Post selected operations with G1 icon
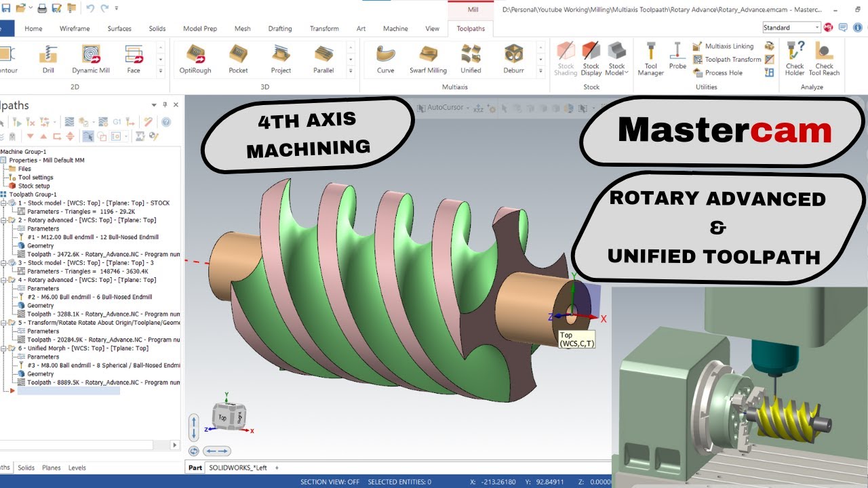 tap(117, 122)
